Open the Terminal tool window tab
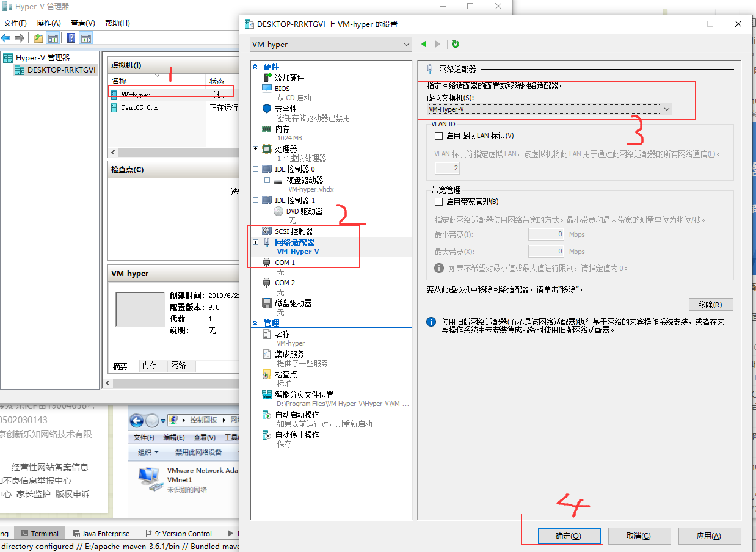The width and height of the screenshot is (756, 552). pyautogui.click(x=40, y=533)
